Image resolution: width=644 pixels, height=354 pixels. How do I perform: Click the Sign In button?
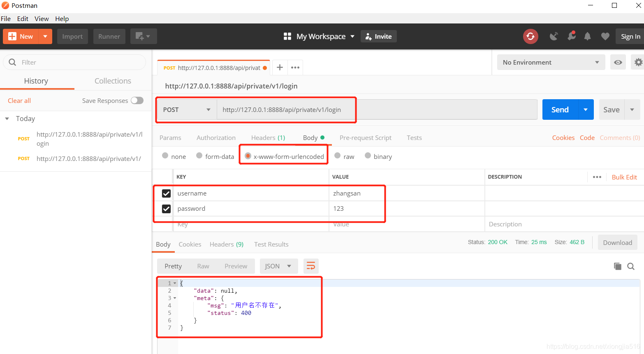[630, 36]
